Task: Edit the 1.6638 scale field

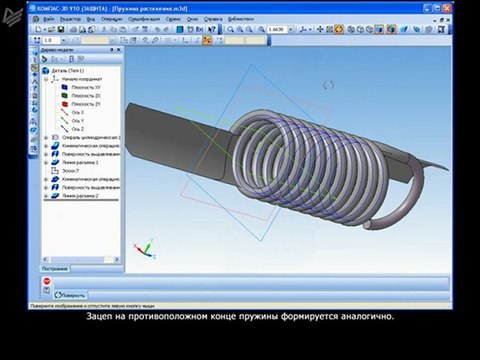Action: click(x=277, y=30)
